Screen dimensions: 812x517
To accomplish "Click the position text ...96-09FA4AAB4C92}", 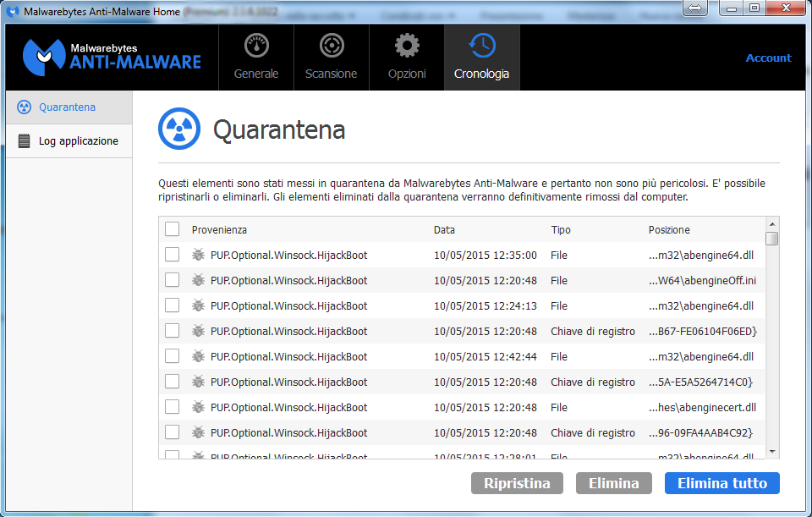I will click(700, 433).
